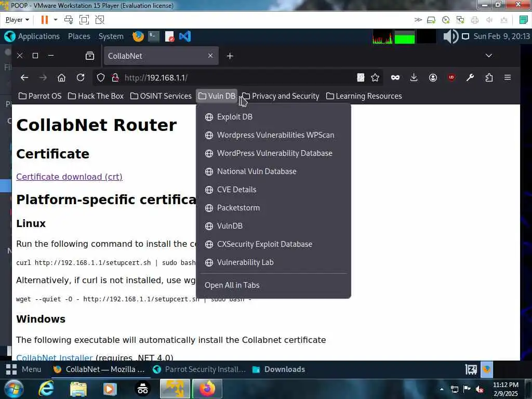The image size is (532, 399).
Task: Select the CollabNet browser tab
Action: [x=161, y=56]
